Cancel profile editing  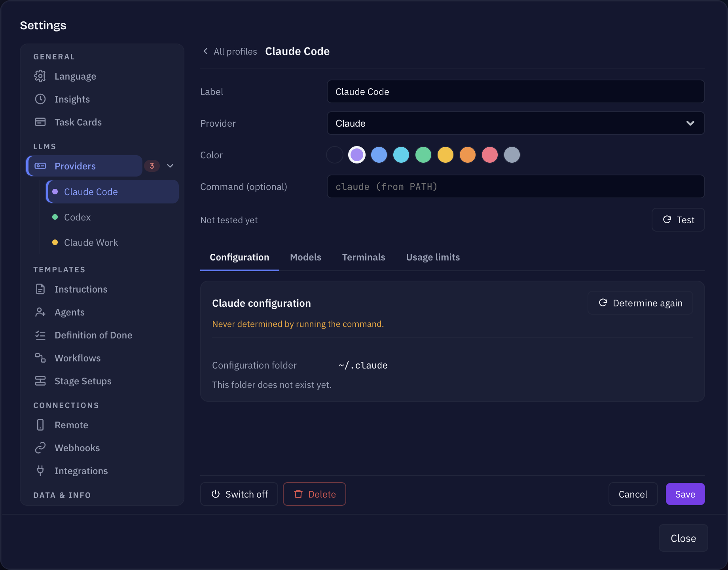click(633, 494)
